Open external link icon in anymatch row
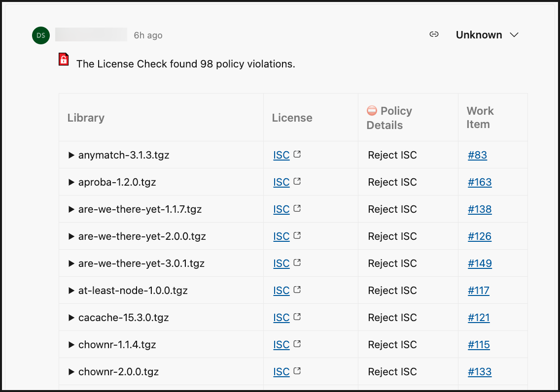Viewport: 560px width, 392px height. pos(297,154)
